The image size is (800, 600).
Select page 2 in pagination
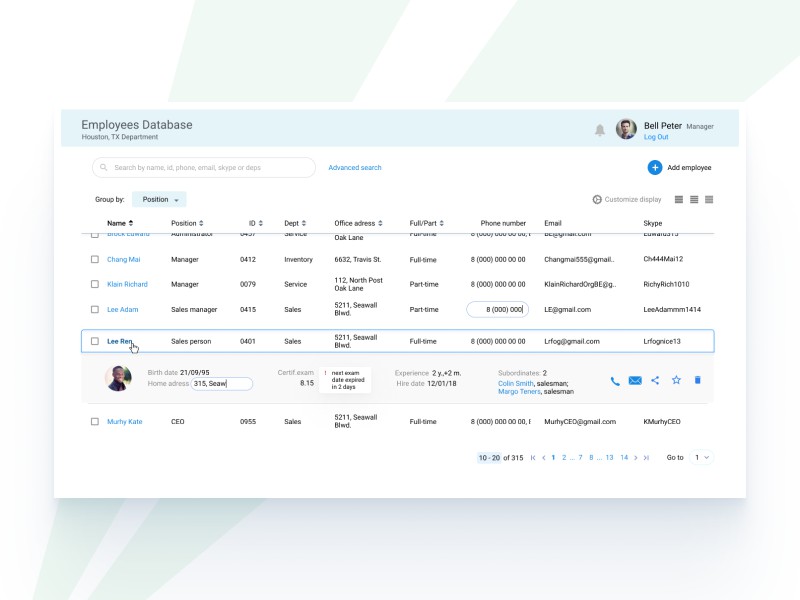point(564,458)
